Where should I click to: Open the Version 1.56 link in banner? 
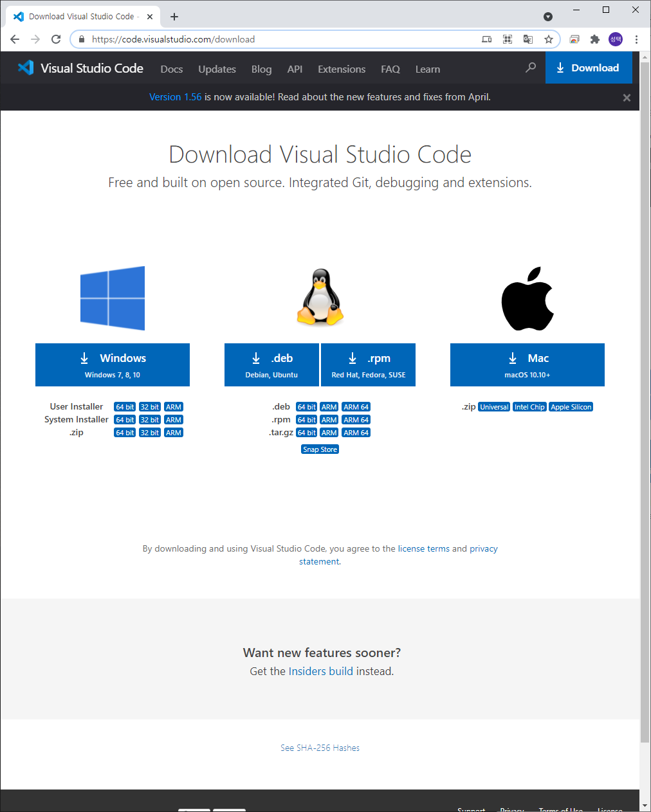(x=176, y=97)
